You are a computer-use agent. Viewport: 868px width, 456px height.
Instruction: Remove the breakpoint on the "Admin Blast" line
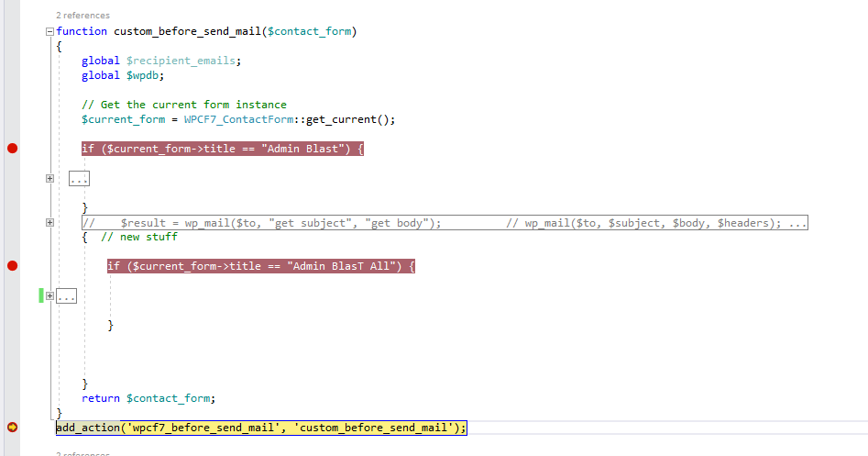pyautogui.click(x=12, y=149)
